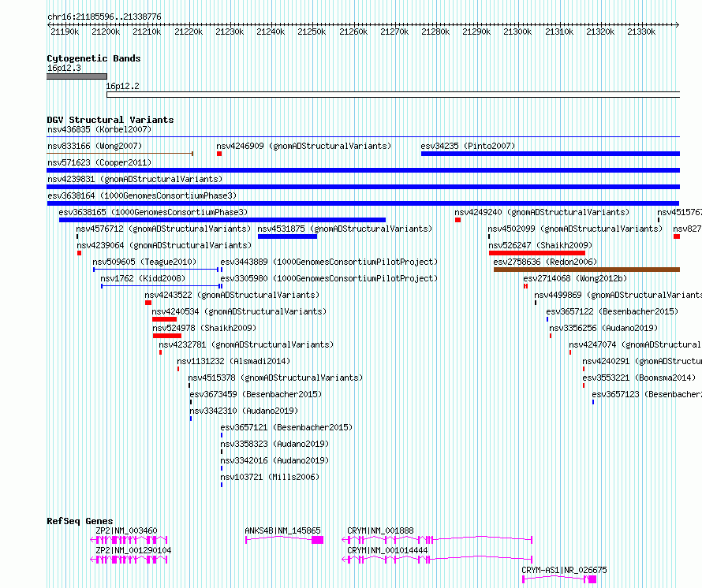Viewport: 702px width, 588px height.
Task: Click the nsv4247074 variant label
Action: point(635,344)
